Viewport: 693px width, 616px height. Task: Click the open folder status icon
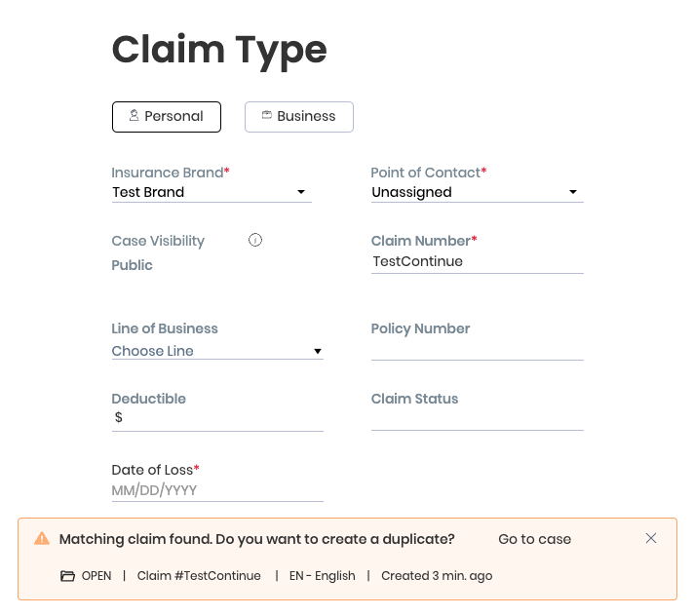[67, 576]
